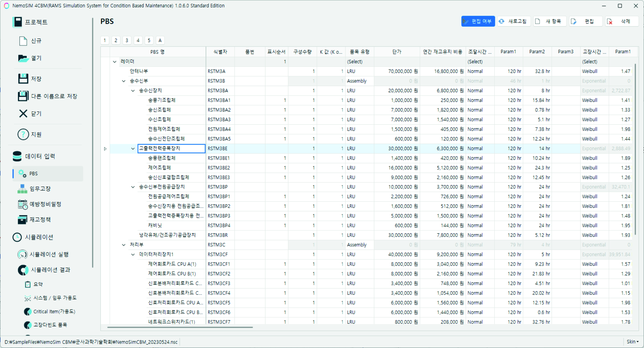Collapse the 데이터처리장치1 tree node

(x=133, y=254)
